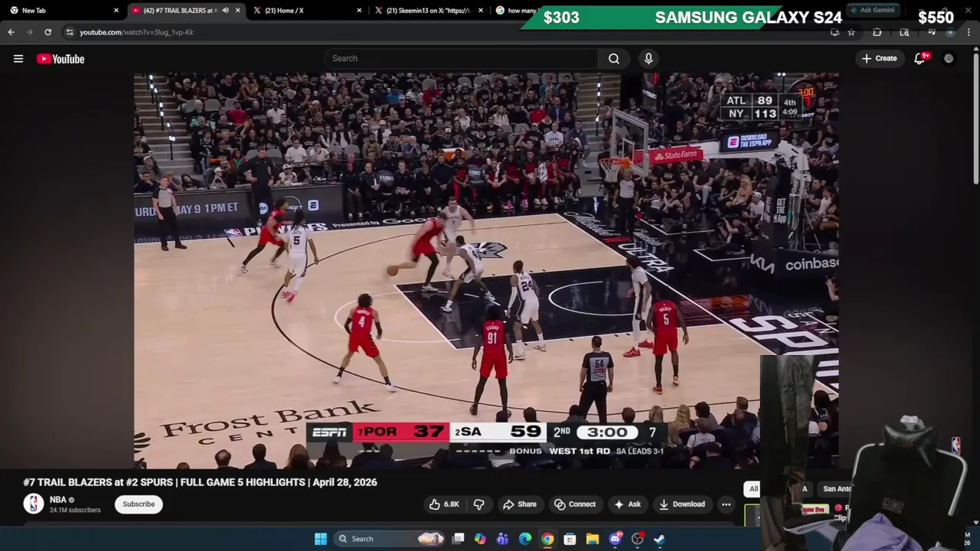Dislike the Trail Blazers highlights video

pos(479,504)
